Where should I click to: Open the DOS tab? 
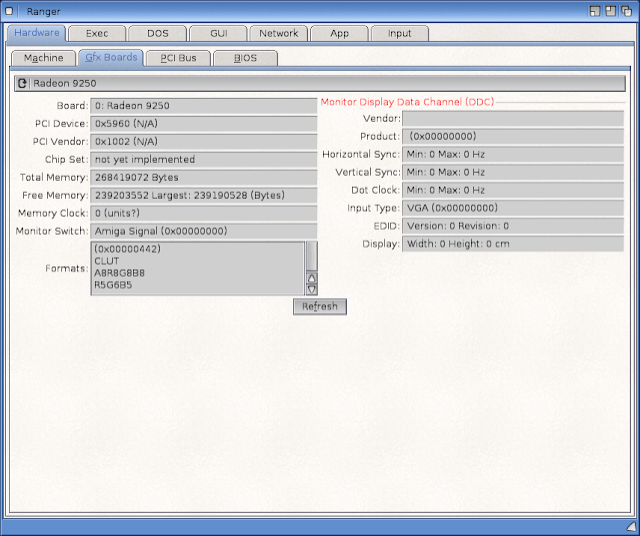157,33
